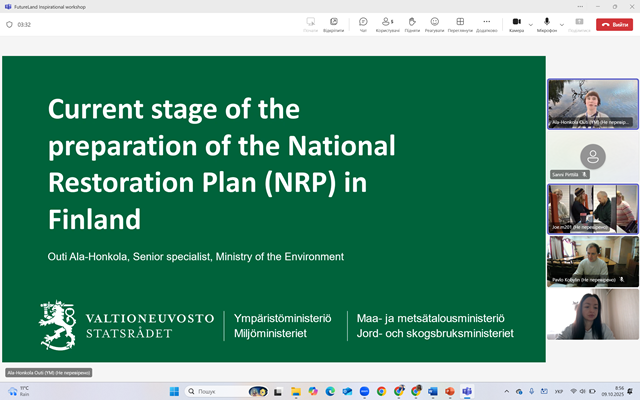Open the Chat panel
This screenshot has height=400, width=640.
click(x=363, y=24)
